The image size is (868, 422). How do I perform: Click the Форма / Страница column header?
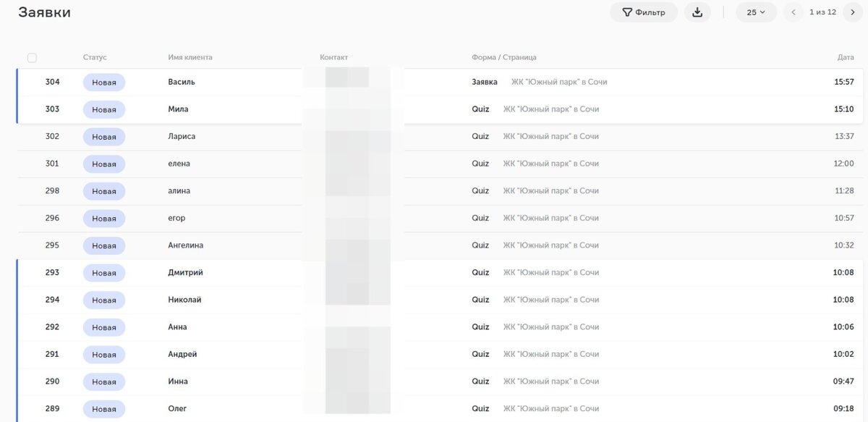coord(504,57)
